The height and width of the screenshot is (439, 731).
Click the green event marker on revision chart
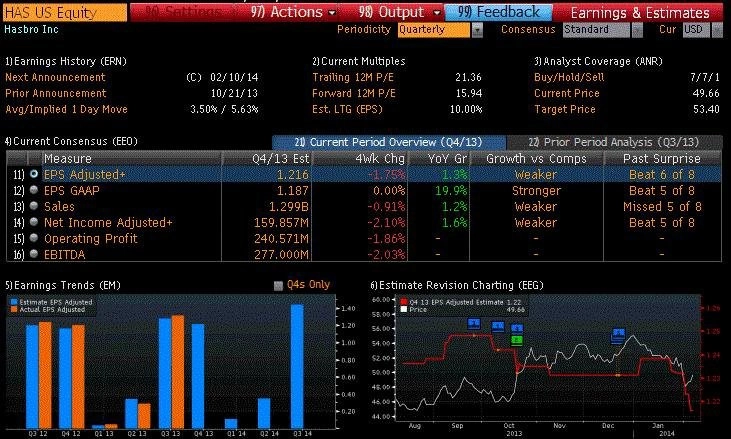point(517,340)
